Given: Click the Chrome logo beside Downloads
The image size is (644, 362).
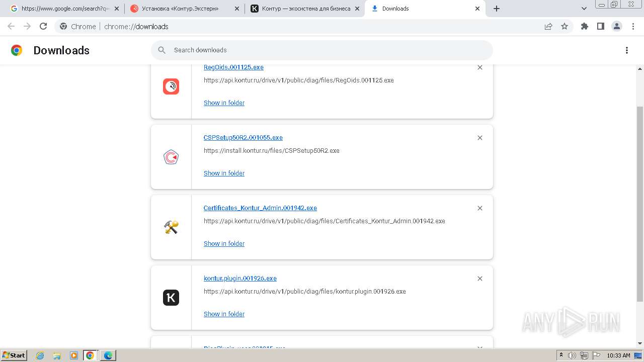Looking at the screenshot, I should [x=17, y=50].
